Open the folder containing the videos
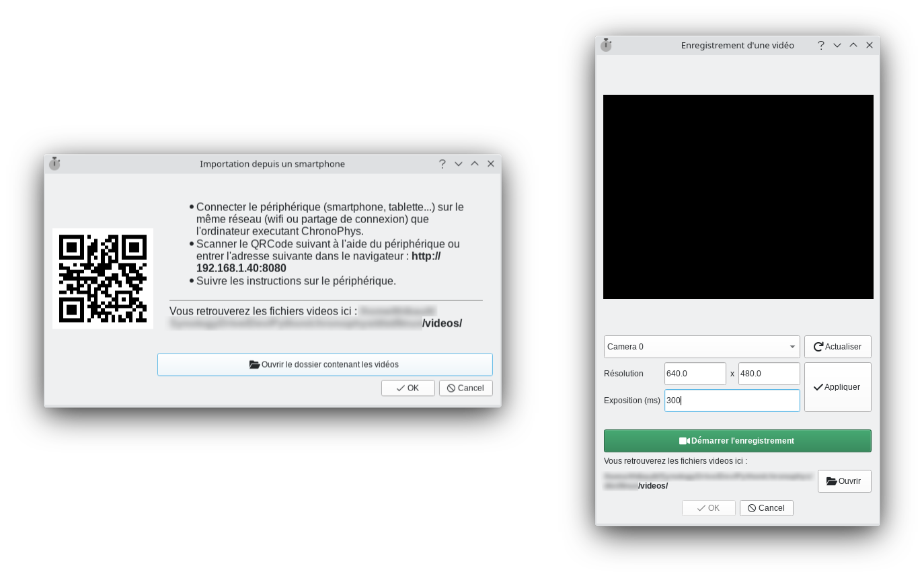924x578 pixels. [x=325, y=364]
